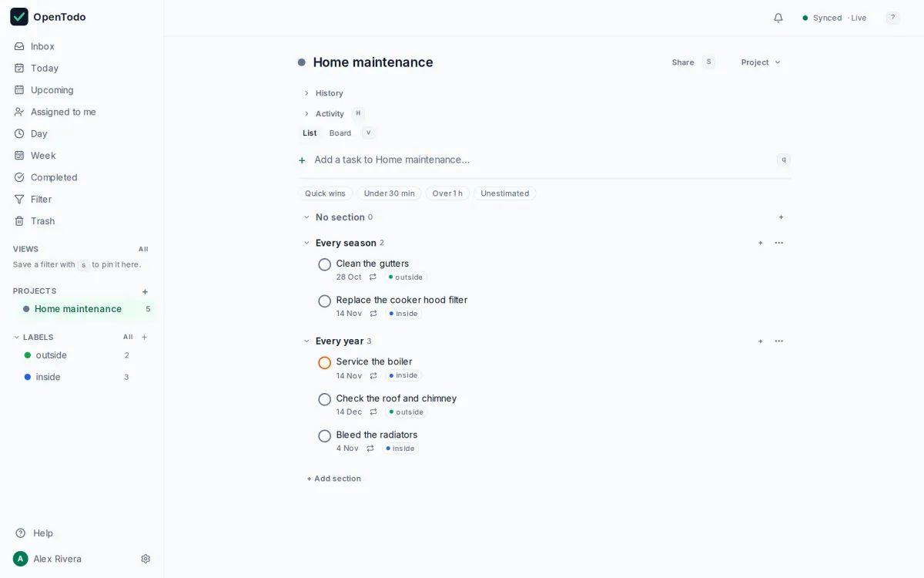This screenshot has width=924, height=578.
Task: Open Every year section options menu
Action: click(x=779, y=341)
